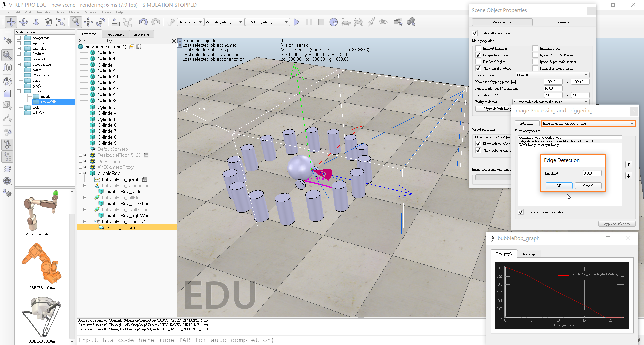This screenshot has width=644, height=345.
Task: Select the camera rotate tool
Action: click(23, 22)
